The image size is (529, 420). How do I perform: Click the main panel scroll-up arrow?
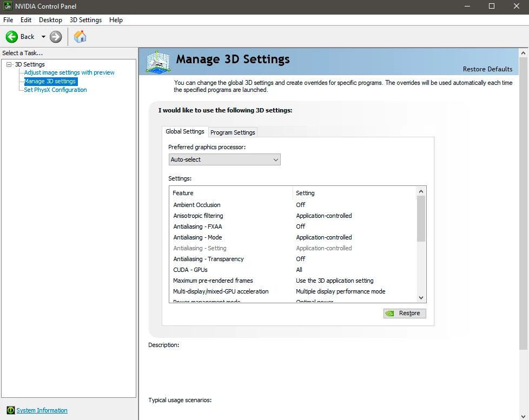[x=523, y=53]
